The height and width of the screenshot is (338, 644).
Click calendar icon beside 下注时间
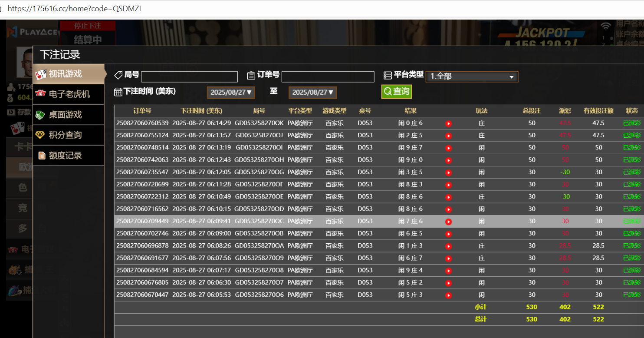[118, 92]
